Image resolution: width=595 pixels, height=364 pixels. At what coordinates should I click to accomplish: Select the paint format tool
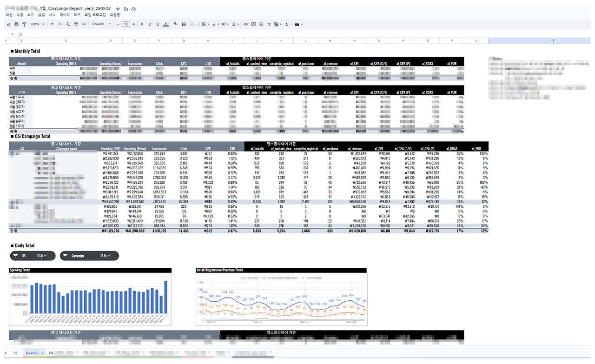pyautogui.click(x=24, y=24)
